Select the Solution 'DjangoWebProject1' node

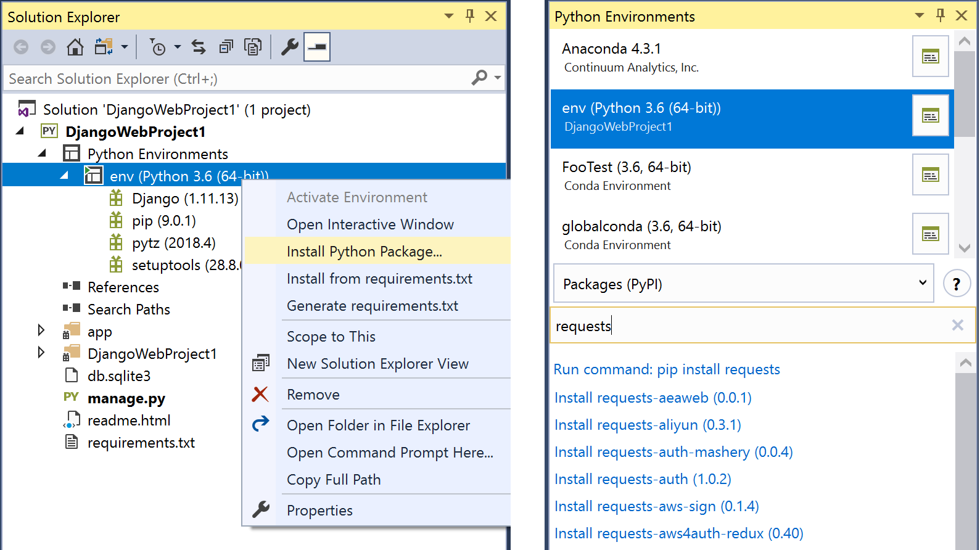[x=176, y=110]
